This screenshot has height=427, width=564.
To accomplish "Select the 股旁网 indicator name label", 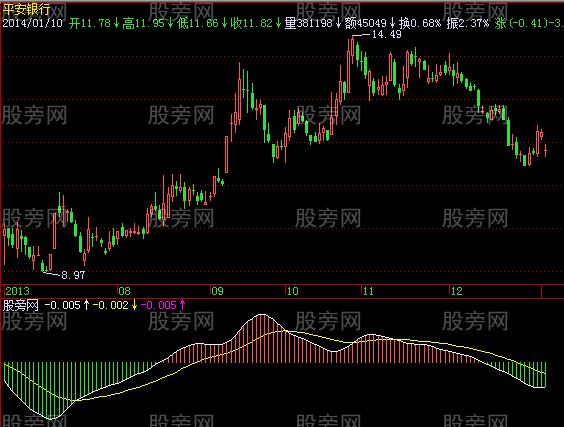I will click(x=21, y=305).
